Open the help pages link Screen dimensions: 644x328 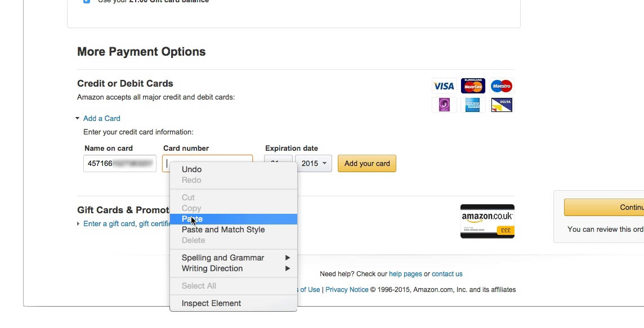[x=405, y=274]
